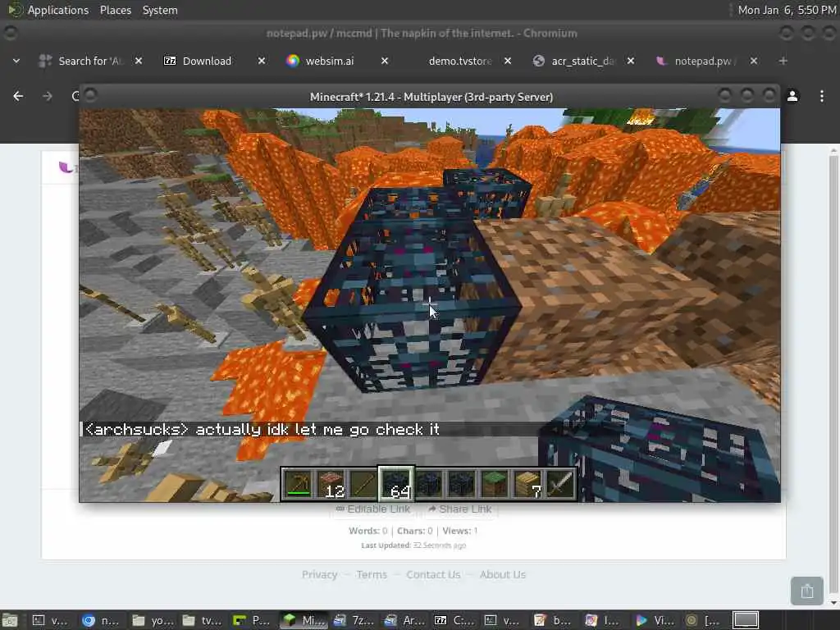Select the spawner stack of 64

(396, 484)
